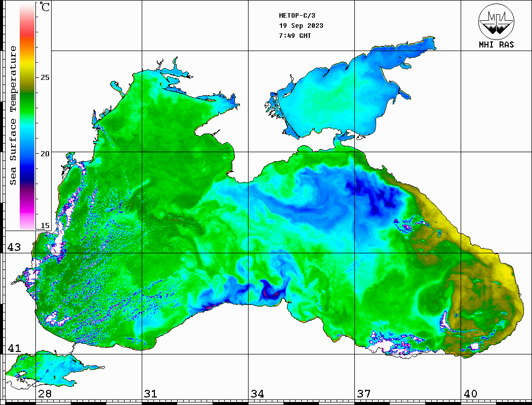The height and width of the screenshot is (405, 532).
Task: Click the °C unit label
Action: tap(45, 7)
